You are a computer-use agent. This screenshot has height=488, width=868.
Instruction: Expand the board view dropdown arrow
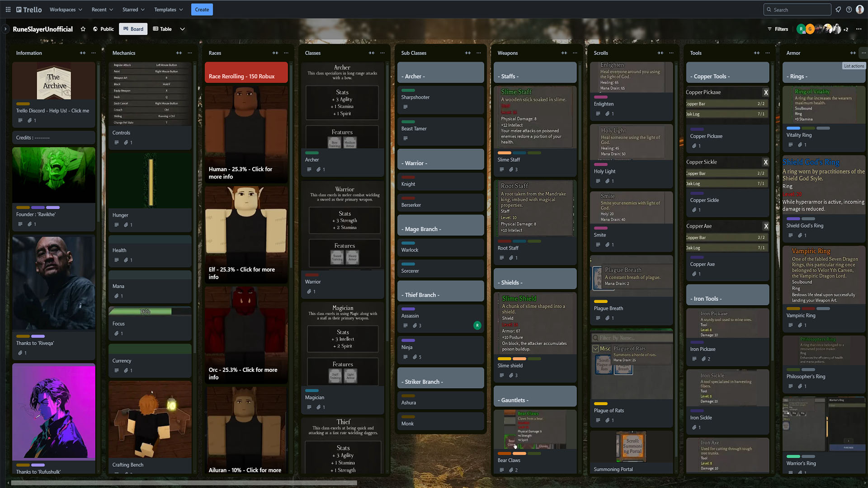[x=184, y=28]
